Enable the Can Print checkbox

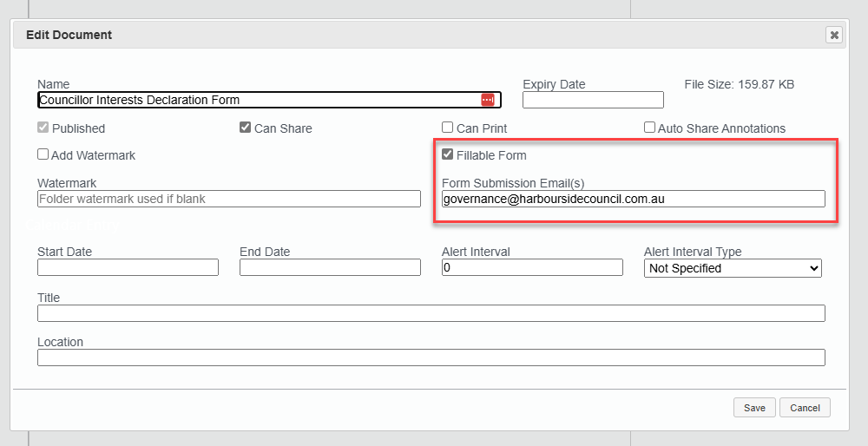tap(448, 128)
